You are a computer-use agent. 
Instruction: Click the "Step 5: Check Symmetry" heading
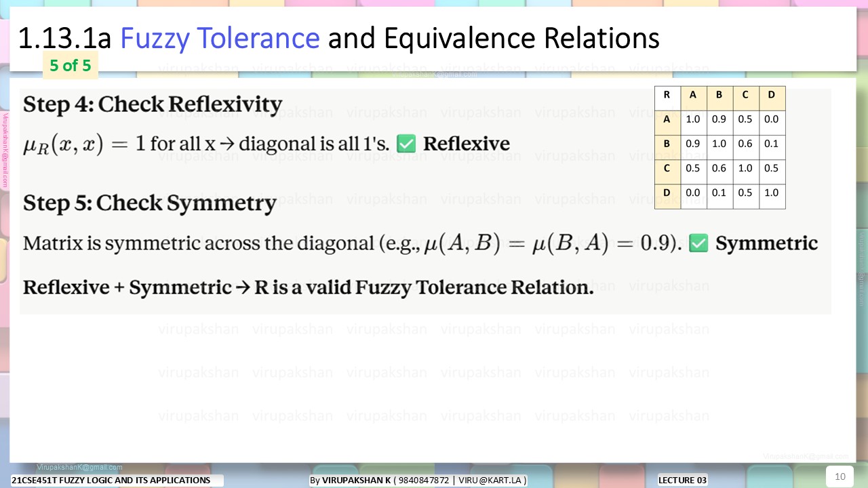(149, 203)
